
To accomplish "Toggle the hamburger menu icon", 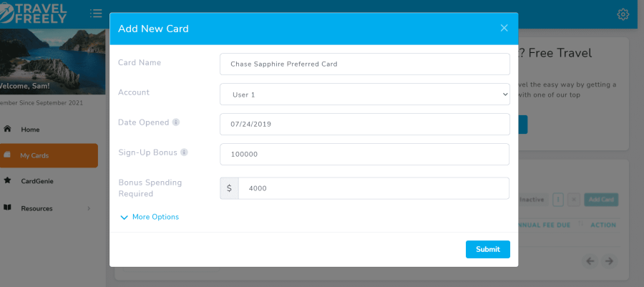I will coord(96,14).
